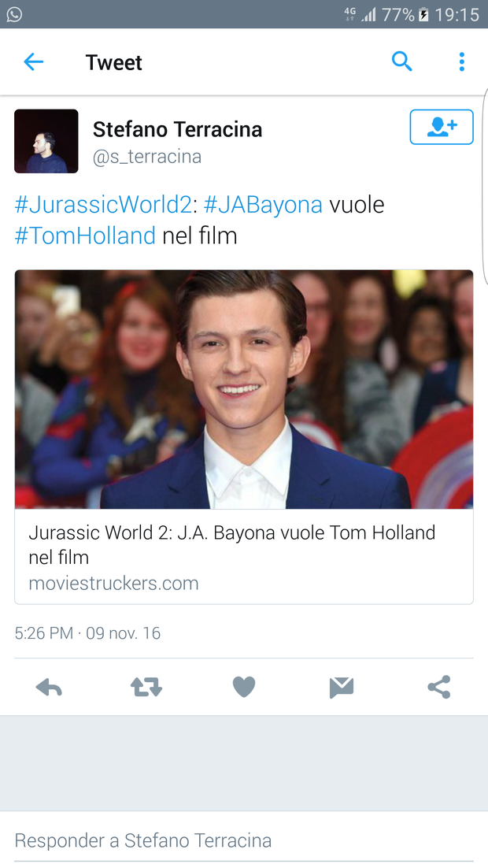
Task: Open the #JurassicWorld2 hashtag
Action: click(103, 205)
